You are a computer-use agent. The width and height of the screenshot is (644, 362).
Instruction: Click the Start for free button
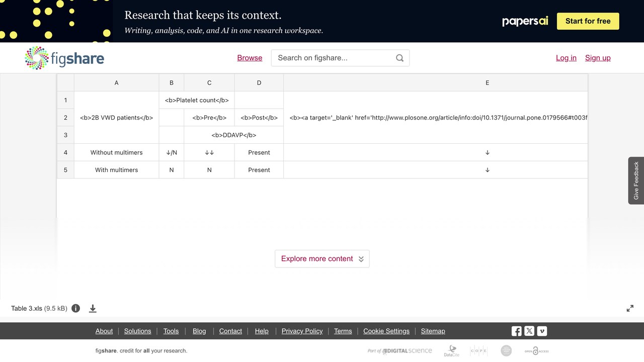tap(588, 21)
